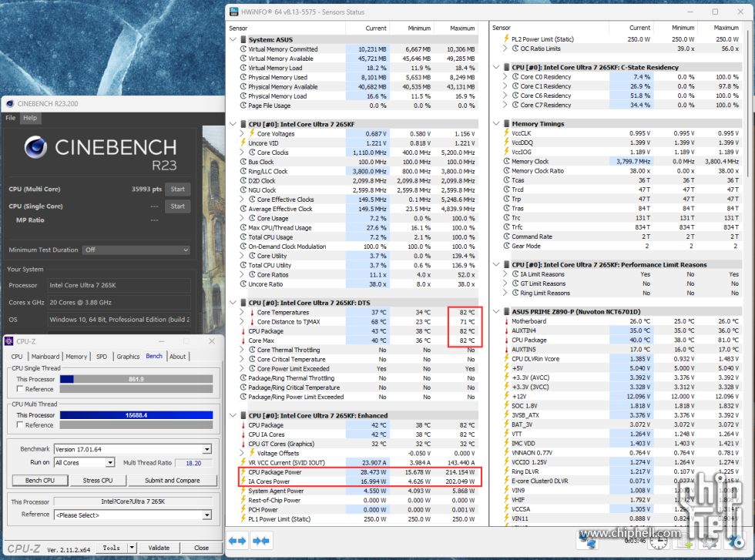755x560 pixels.
Task: Switch to the SPD tab in CPU-Z
Action: [x=102, y=357]
